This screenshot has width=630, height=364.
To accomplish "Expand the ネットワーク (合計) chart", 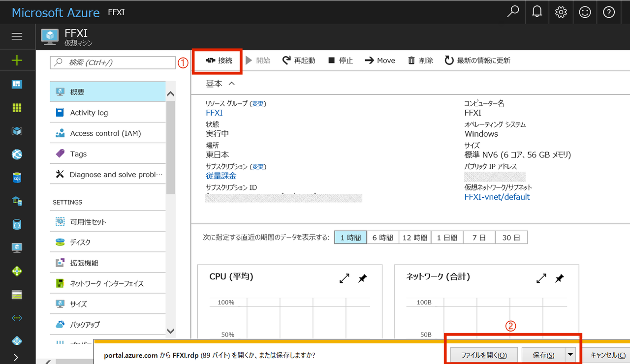I will [x=541, y=278].
